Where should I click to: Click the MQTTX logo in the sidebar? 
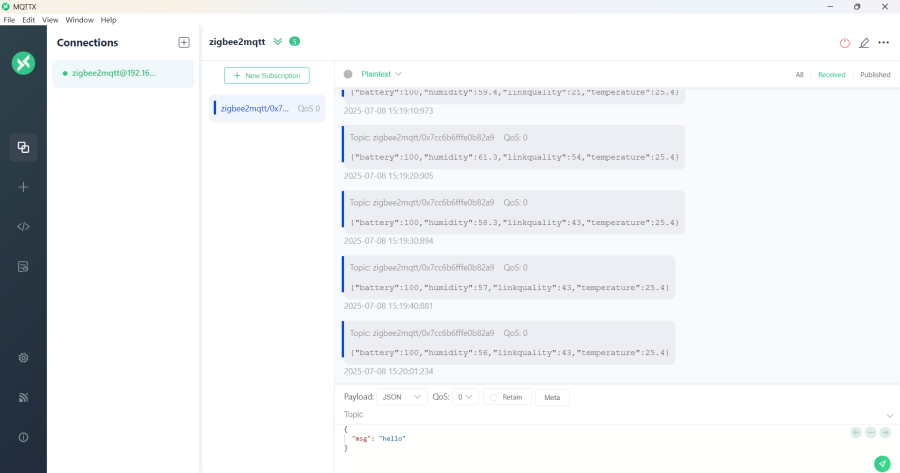[x=24, y=63]
